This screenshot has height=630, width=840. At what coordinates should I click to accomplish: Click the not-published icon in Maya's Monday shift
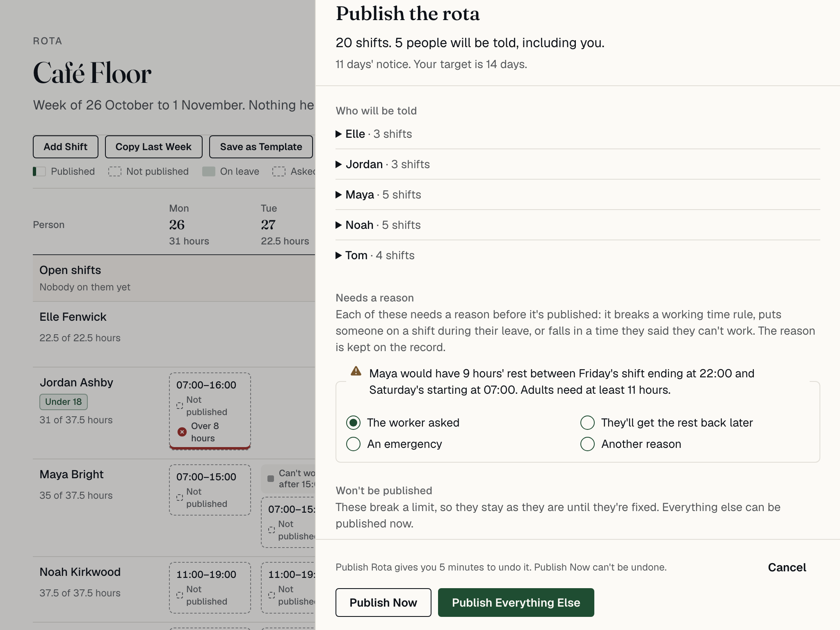tap(180, 498)
